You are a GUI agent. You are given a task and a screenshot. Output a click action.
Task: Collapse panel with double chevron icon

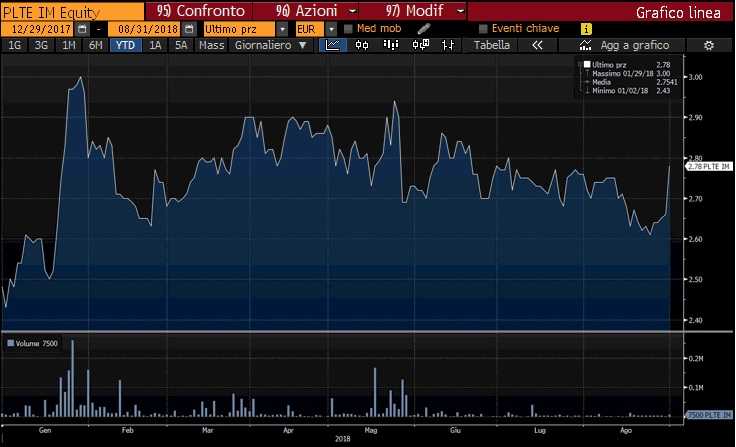(x=538, y=45)
